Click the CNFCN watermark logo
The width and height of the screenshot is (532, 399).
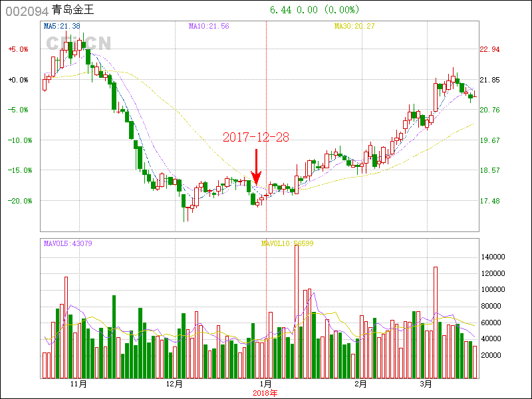78,43
